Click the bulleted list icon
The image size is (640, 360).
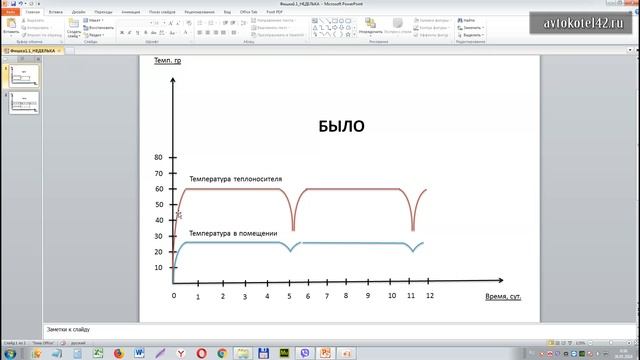(x=200, y=23)
